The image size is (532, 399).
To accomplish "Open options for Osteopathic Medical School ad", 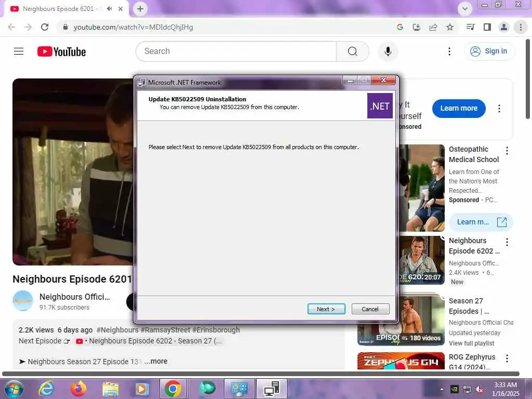I will (x=507, y=151).
